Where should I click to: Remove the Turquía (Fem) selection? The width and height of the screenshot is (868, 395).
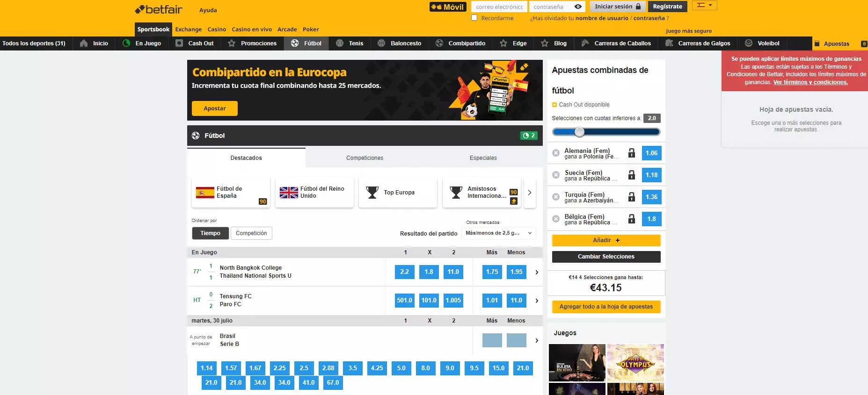tap(556, 197)
